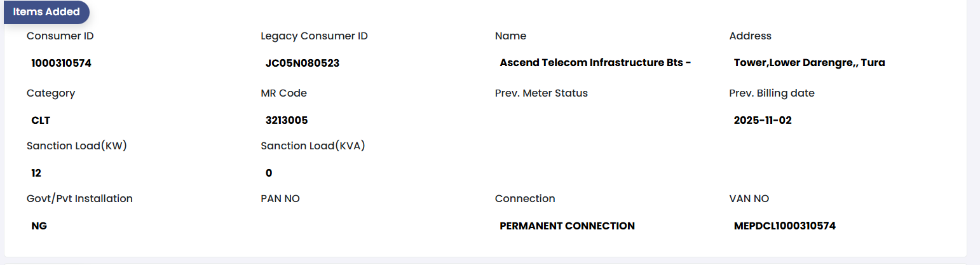Click the Ascend Telecom Infrastructure name value
Screen dimensions: 980x265
tap(595, 63)
